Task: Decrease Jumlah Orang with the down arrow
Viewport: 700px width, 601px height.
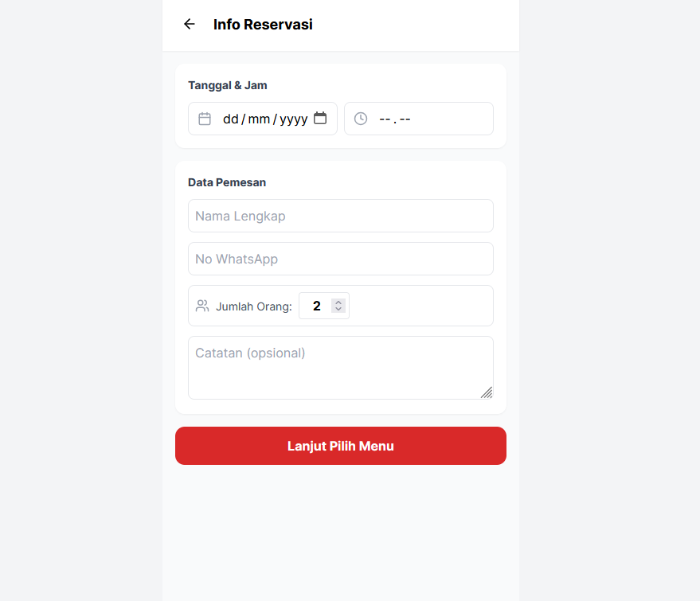Action: click(338, 310)
